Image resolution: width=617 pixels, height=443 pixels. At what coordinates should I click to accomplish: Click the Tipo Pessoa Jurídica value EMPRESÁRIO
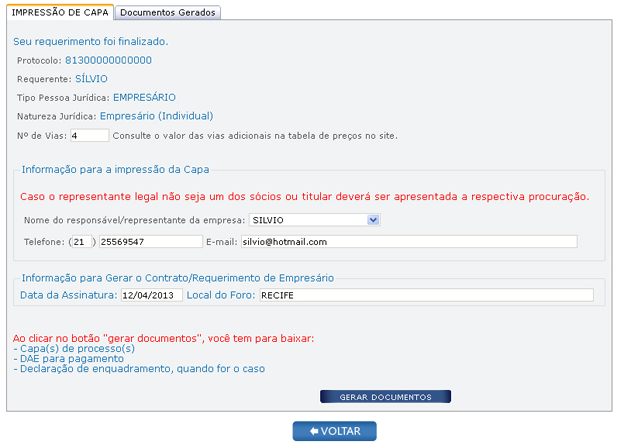coord(144,97)
